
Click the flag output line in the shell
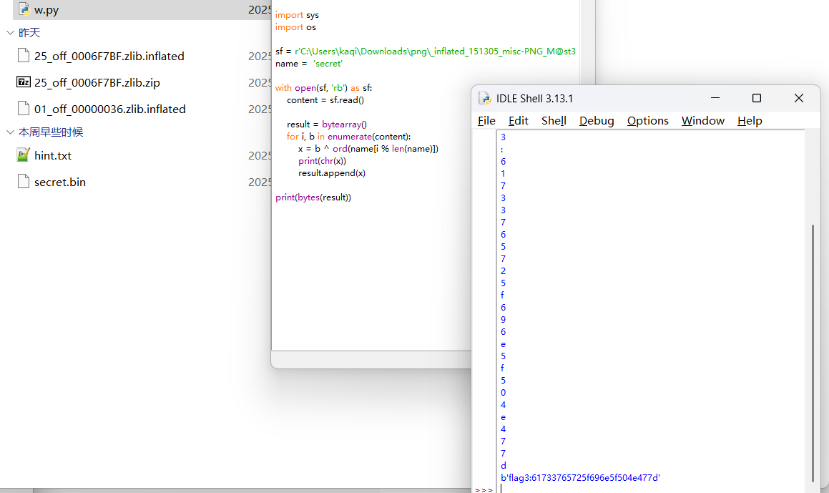pos(580,478)
